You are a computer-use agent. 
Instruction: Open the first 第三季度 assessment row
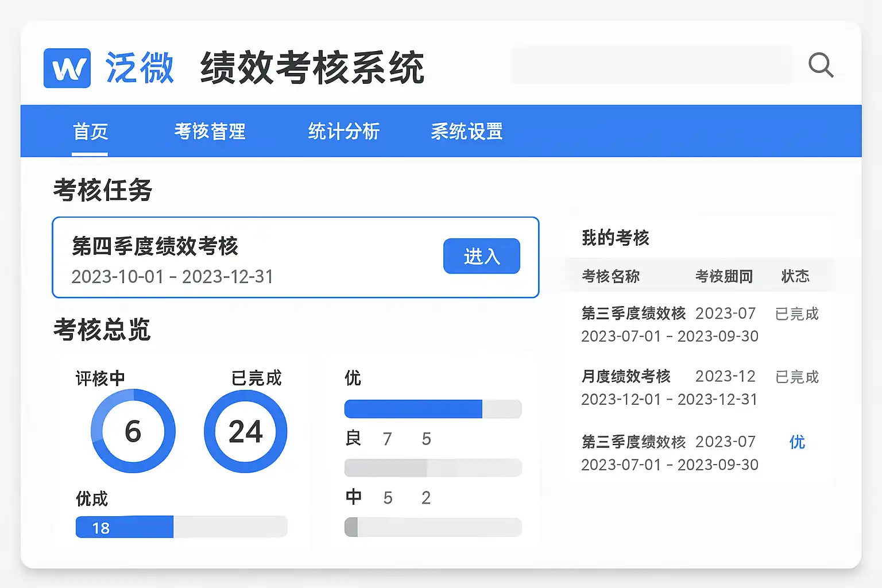tap(633, 314)
